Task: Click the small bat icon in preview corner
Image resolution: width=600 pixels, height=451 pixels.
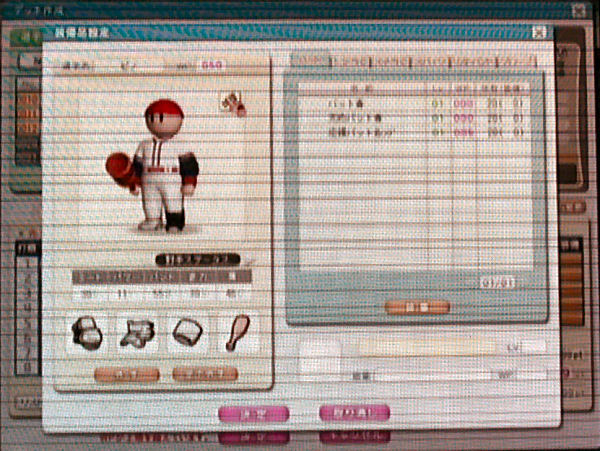Action: tap(234, 103)
